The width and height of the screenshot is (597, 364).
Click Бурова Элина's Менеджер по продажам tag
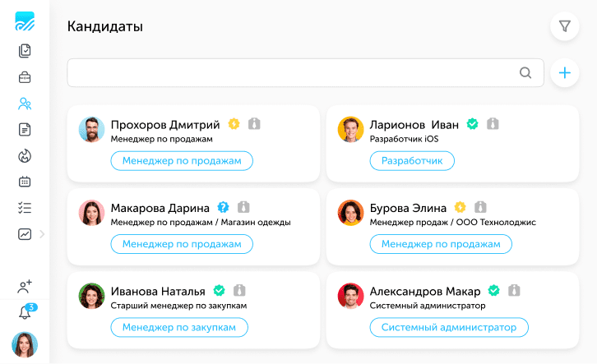coord(441,244)
